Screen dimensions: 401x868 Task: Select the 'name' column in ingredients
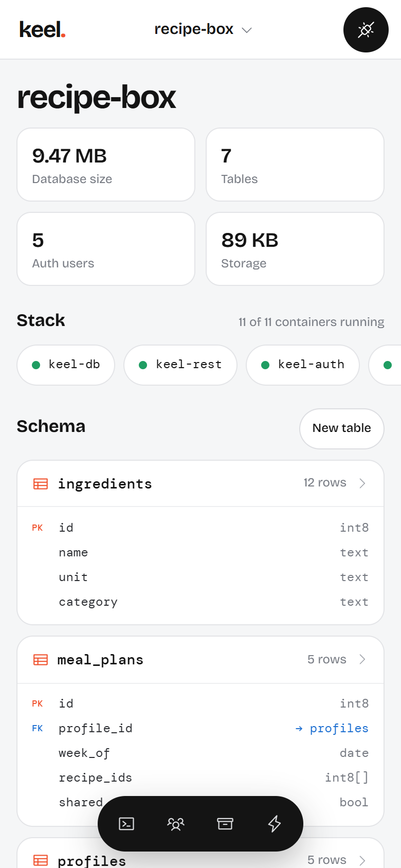tap(200, 553)
